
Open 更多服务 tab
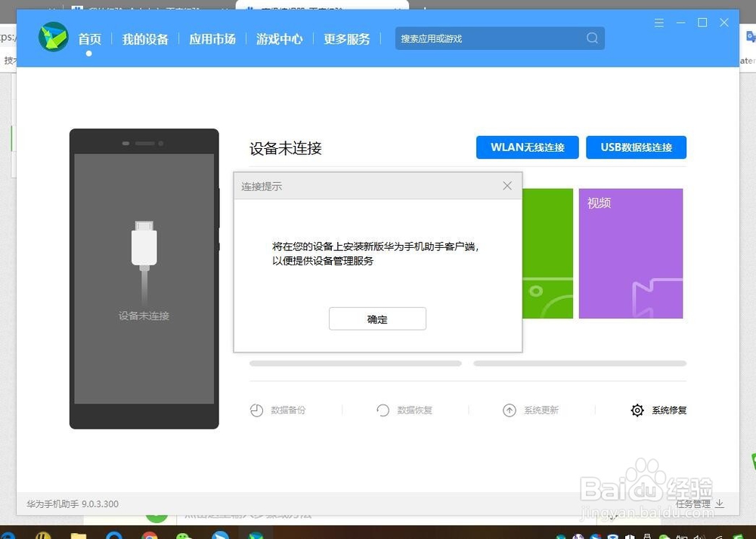(x=347, y=39)
